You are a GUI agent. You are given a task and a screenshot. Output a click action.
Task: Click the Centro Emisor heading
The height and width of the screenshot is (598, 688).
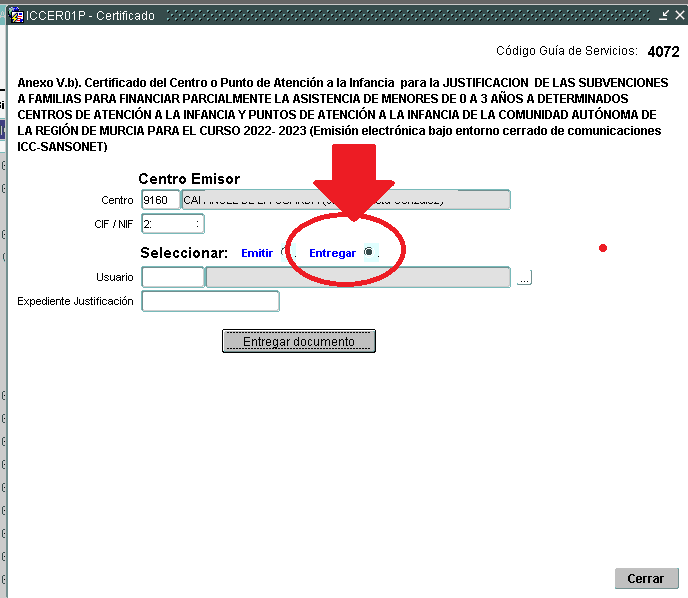[x=189, y=179]
